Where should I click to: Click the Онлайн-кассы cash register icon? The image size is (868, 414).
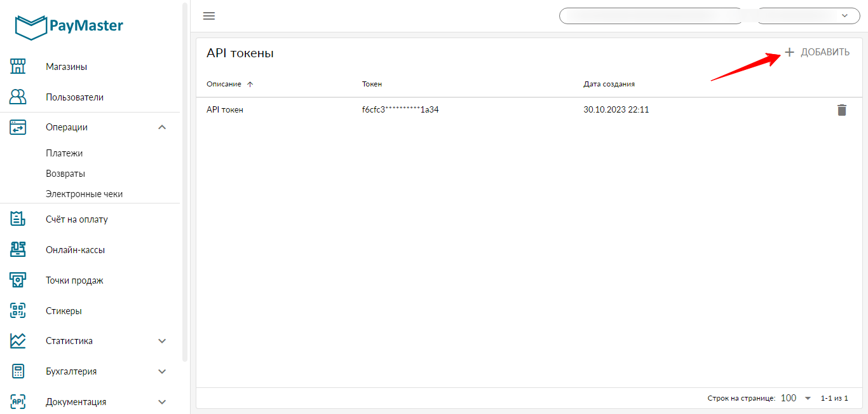click(x=18, y=250)
